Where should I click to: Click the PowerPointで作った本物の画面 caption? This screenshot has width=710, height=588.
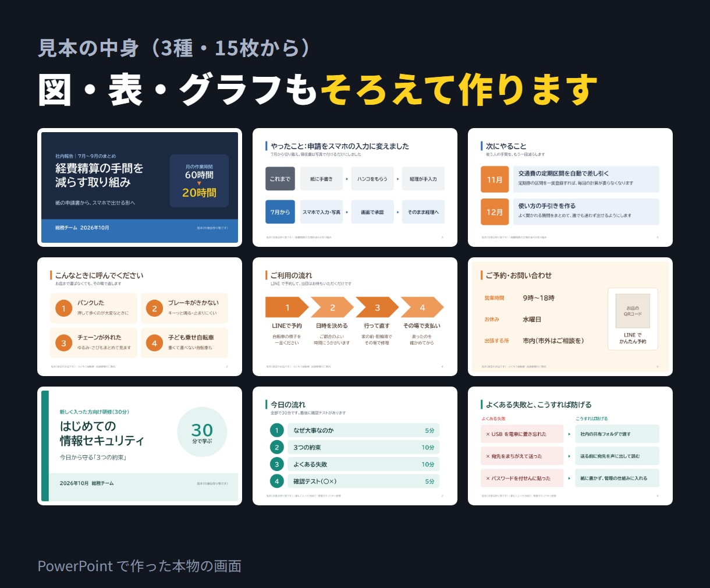pos(139,566)
